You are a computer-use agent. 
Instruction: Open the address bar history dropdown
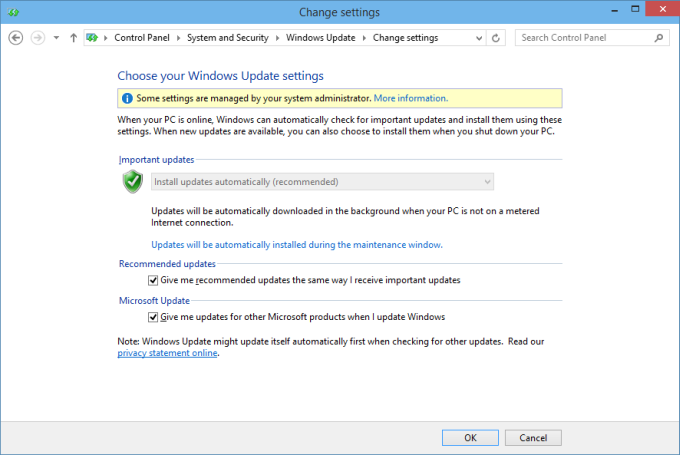pyautogui.click(x=479, y=38)
